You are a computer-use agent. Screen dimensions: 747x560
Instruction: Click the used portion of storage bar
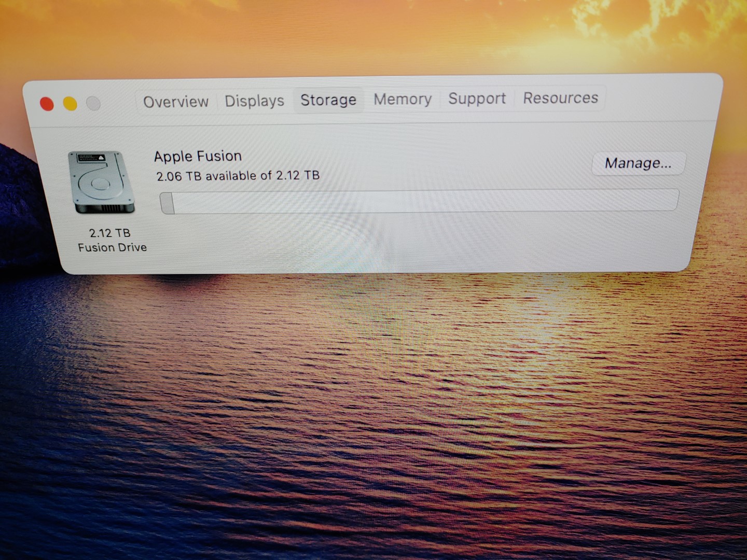[167, 203]
